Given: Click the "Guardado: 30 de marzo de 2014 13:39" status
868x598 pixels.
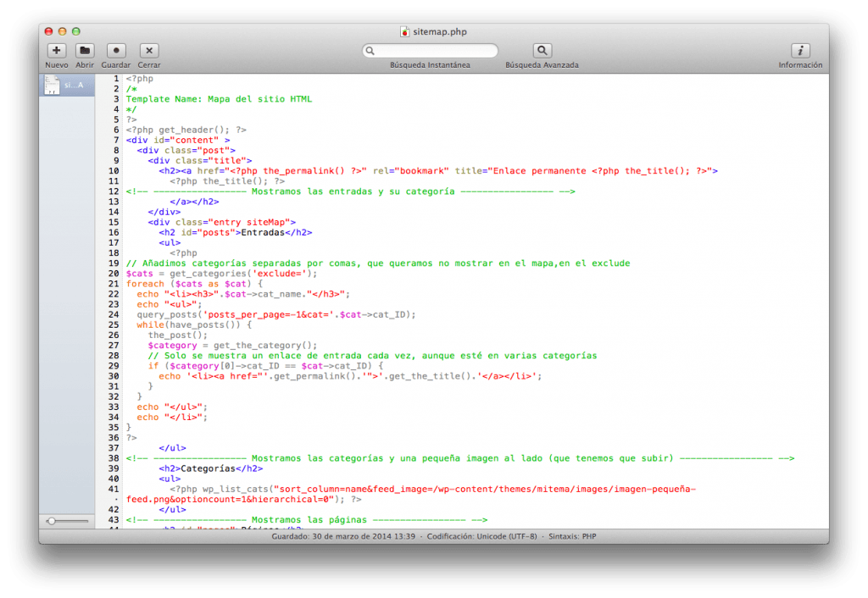Looking at the screenshot, I should click(x=343, y=536).
